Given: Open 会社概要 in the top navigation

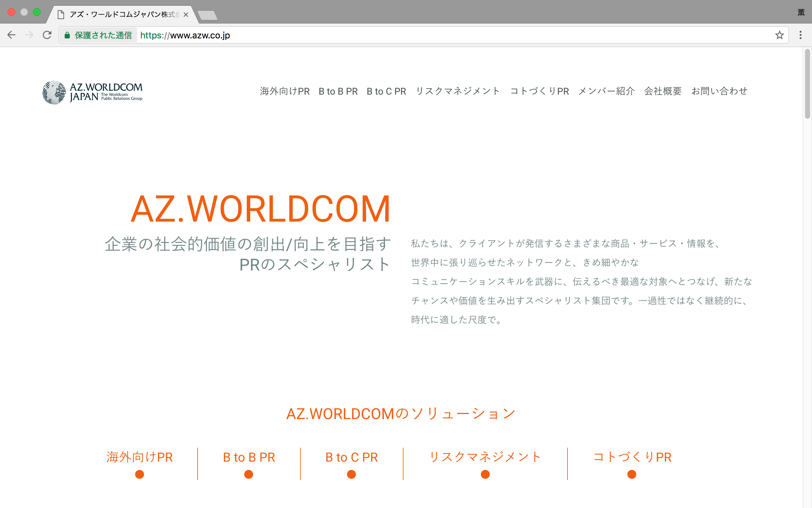Looking at the screenshot, I should [x=663, y=91].
